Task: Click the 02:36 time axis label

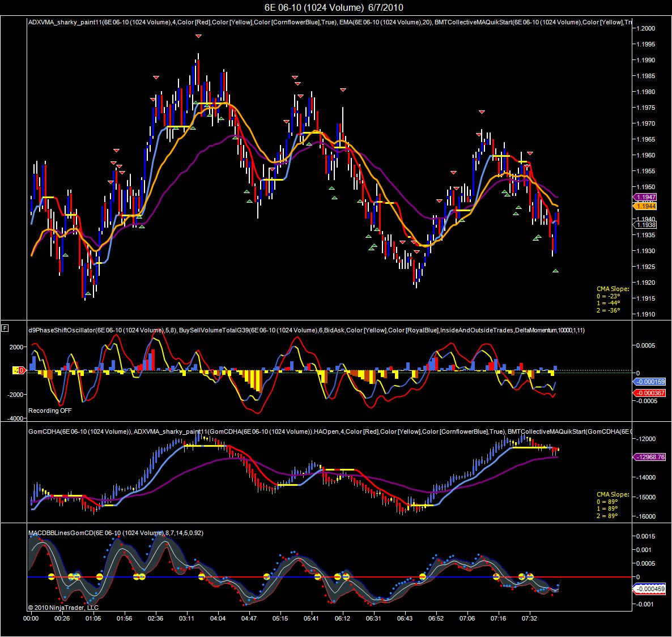Action: pos(156,618)
